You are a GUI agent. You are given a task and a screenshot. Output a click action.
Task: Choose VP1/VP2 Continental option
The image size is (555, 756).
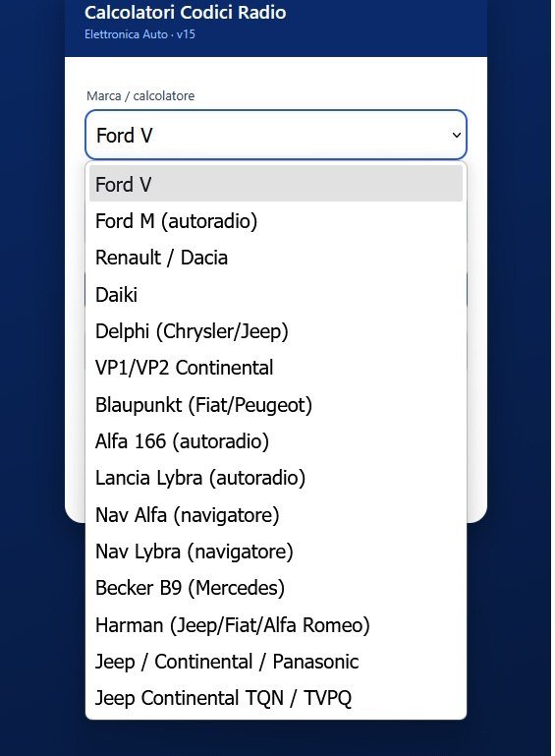pos(276,368)
